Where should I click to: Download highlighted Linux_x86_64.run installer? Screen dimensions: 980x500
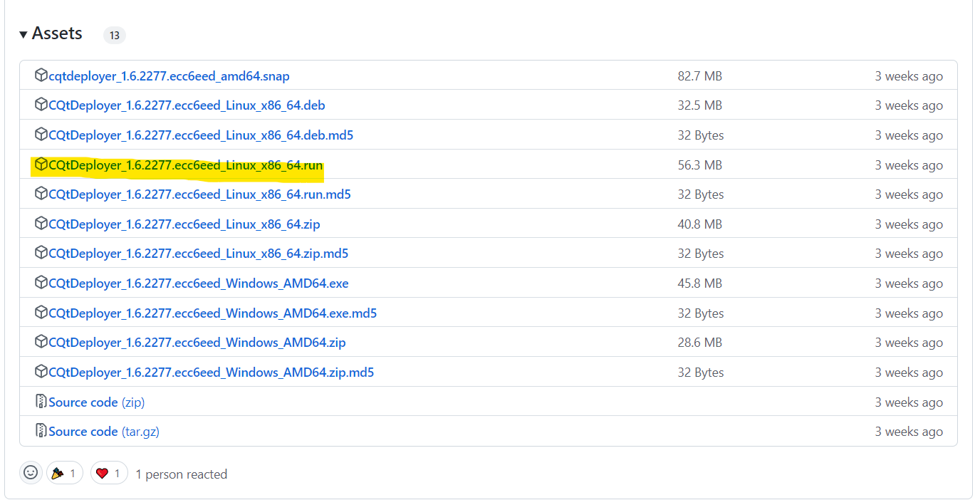(x=185, y=165)
